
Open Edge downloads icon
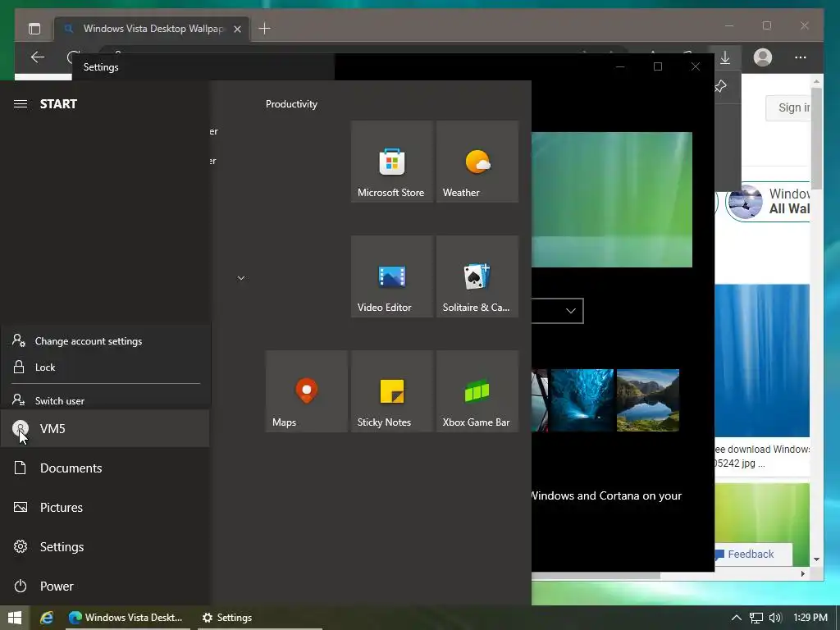coord(725,57)
